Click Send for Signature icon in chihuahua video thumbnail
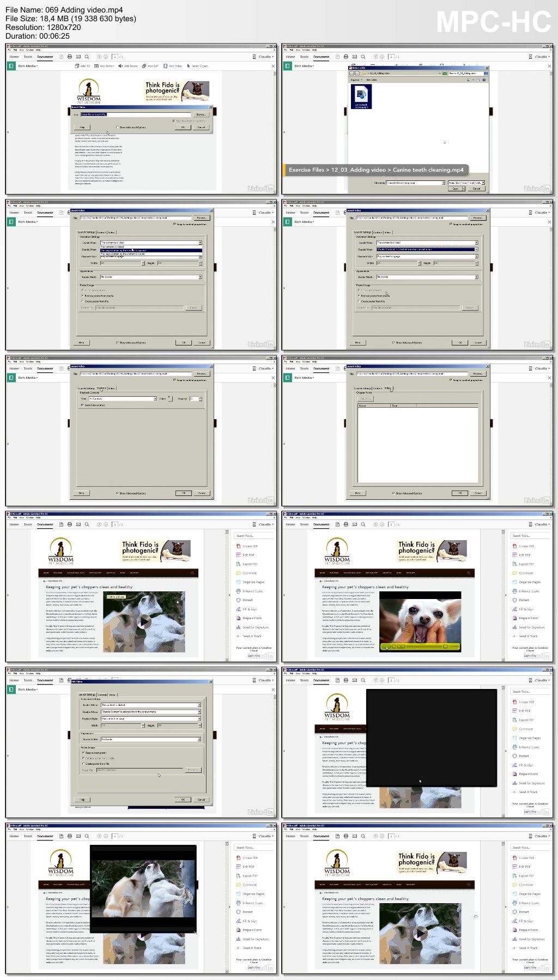 514,627
